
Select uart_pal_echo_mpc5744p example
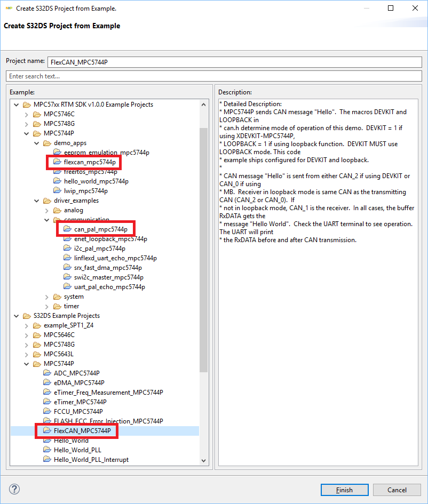pos(109,287)
